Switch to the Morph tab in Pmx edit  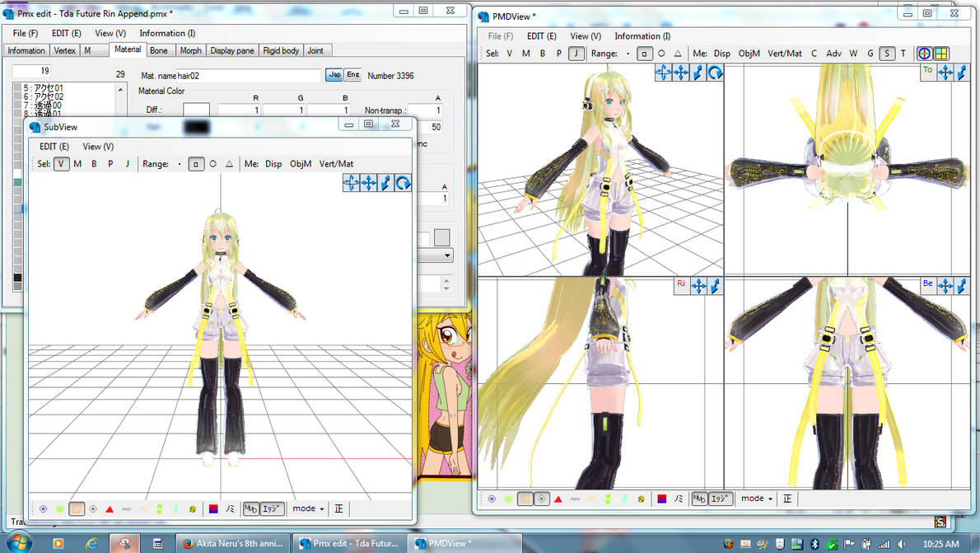[190, 50]
